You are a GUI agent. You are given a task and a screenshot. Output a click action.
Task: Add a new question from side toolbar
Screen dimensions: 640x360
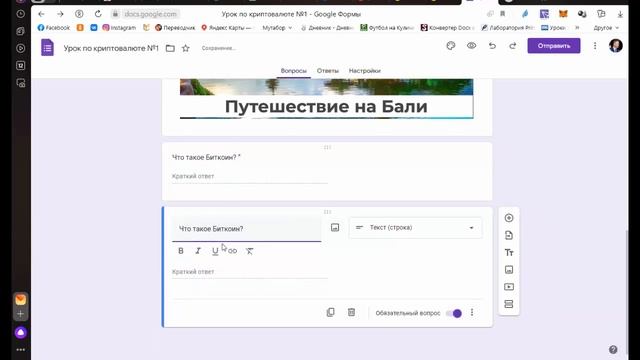coord(509,218)
